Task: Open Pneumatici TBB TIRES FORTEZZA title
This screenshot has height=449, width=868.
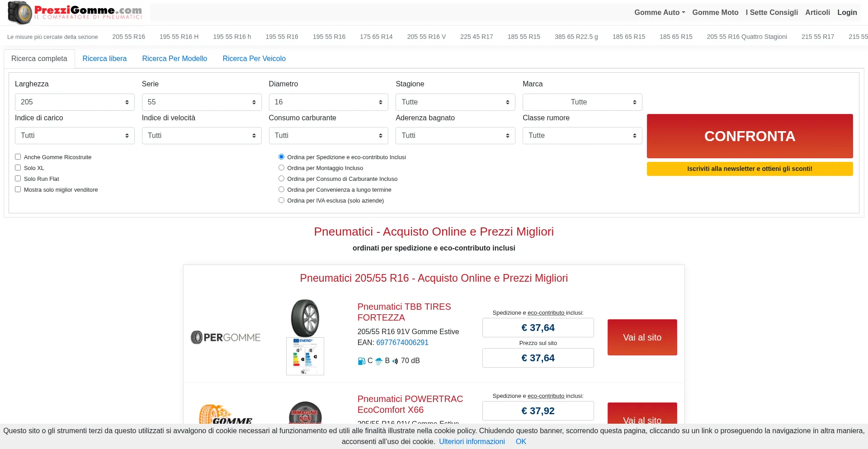Action: coord(404,312)
